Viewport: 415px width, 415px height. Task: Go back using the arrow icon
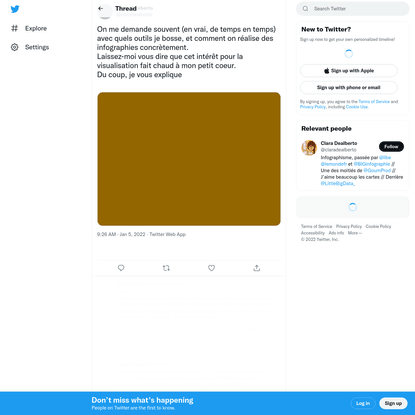(101, 9)
